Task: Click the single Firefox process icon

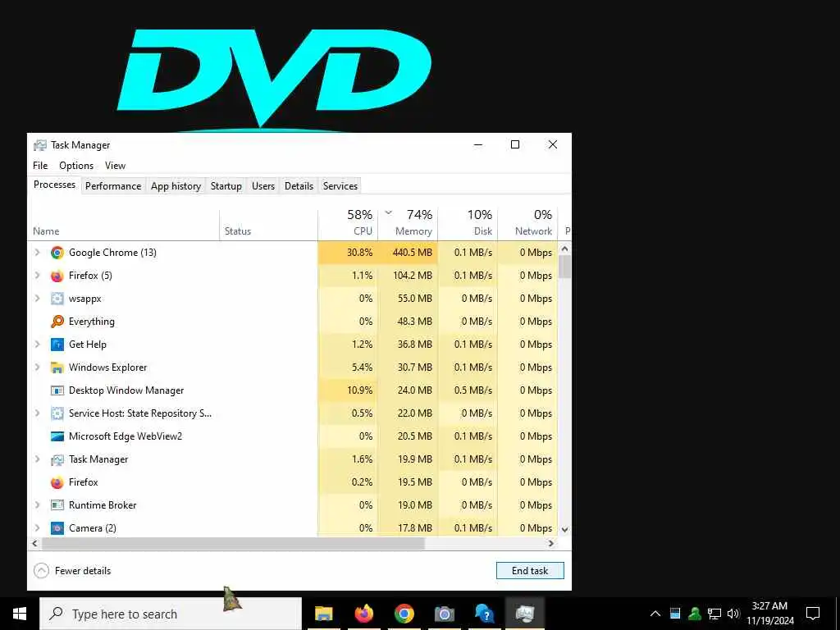Action: tap(57, 482)
